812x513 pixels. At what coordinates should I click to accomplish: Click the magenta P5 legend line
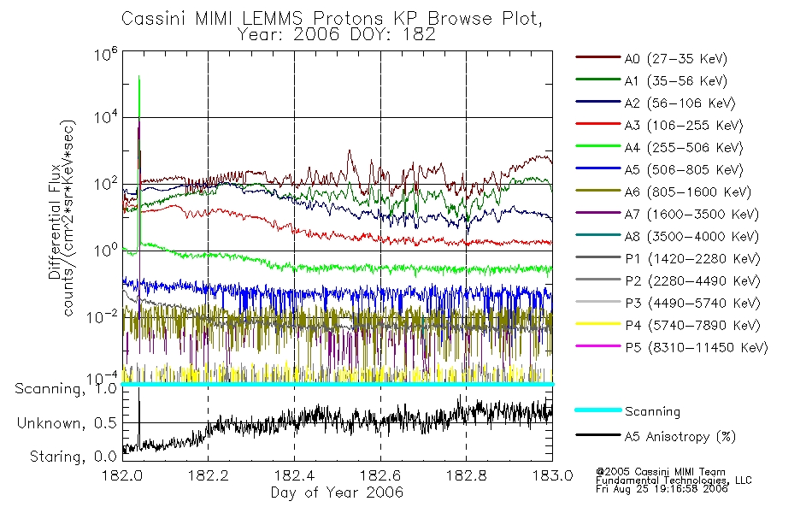[x=597, y=345]
